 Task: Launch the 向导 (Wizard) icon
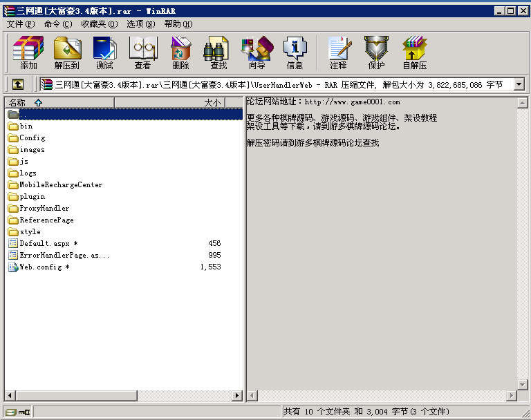[x=257, y=52]
